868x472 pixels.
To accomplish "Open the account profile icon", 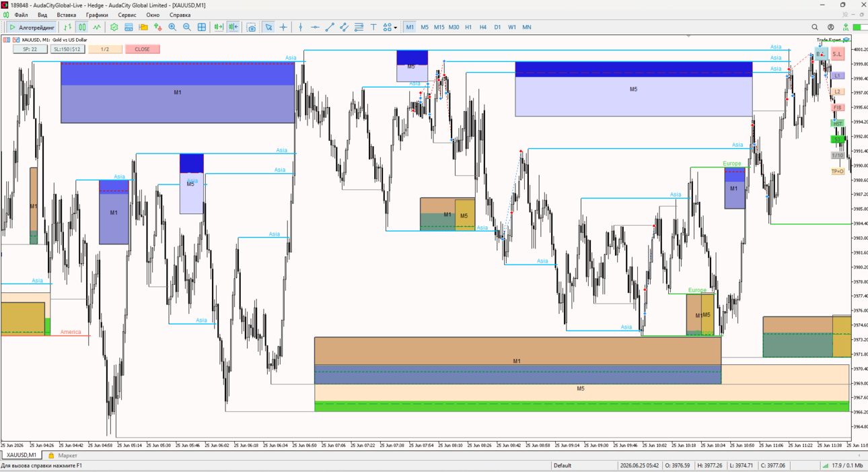I will pyautogui.click(x=830, y=27).
